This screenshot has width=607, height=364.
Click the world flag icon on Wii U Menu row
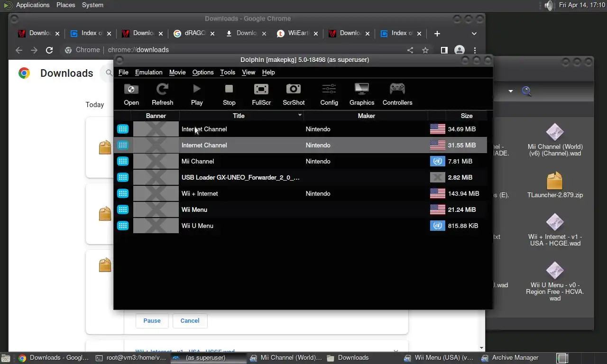tap(437, 226)
